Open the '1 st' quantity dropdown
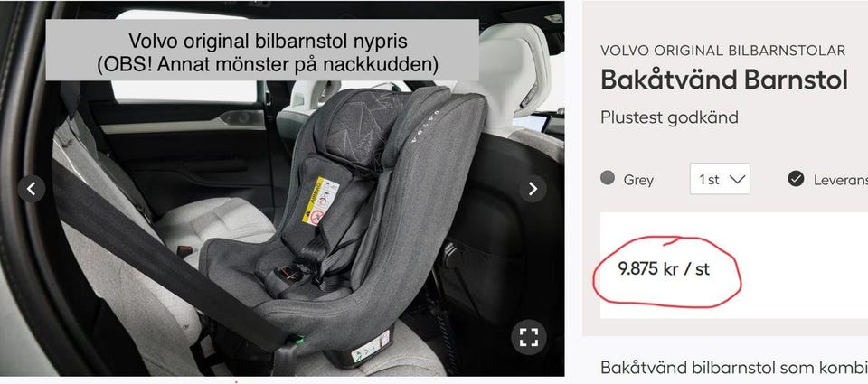Screen dimensions: 868x384 point(720,179)
